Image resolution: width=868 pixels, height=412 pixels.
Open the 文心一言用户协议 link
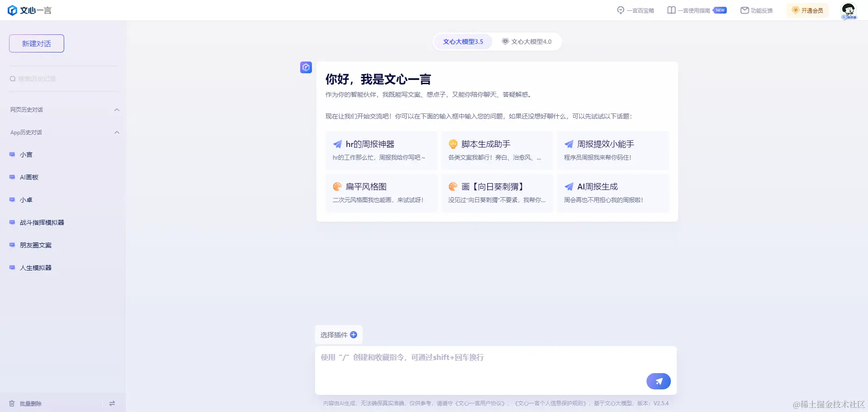pyautogui.click(x=481, y=403)
